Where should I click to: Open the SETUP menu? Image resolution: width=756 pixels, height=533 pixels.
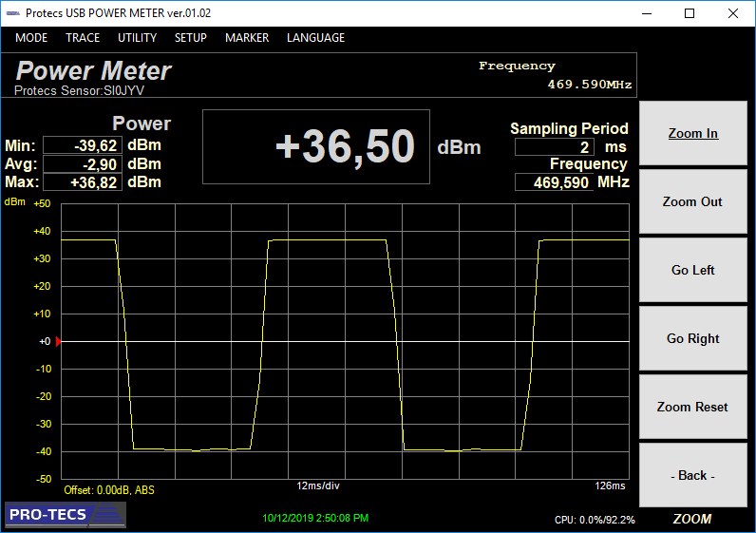pyautogui.click(x=191, y=38)
